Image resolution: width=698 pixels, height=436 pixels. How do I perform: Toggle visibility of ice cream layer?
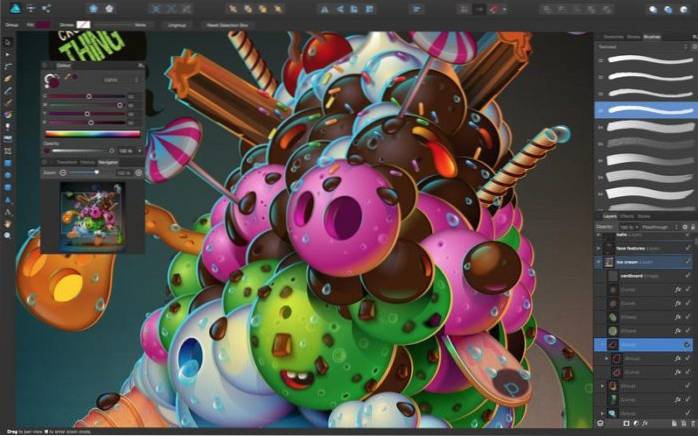pyautogui.click(x=688, y=262)
